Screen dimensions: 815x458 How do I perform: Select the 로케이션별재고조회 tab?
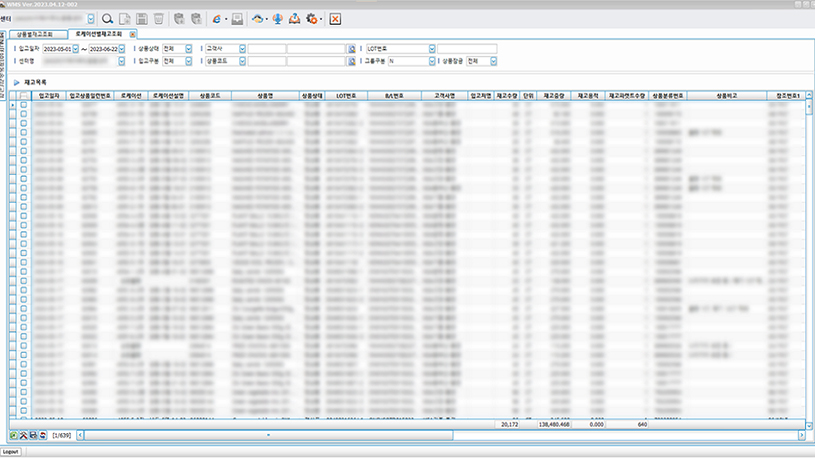(x=98, y=34)
